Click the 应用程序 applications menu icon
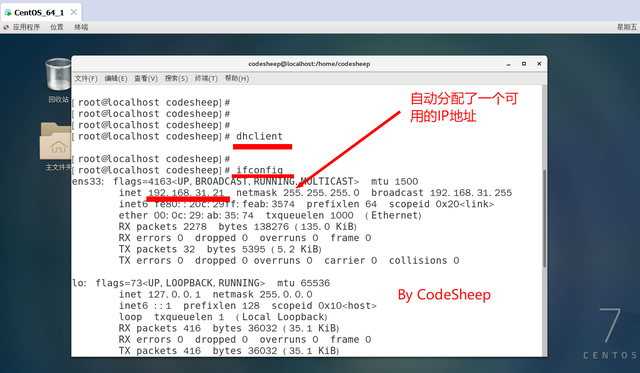 6,27
